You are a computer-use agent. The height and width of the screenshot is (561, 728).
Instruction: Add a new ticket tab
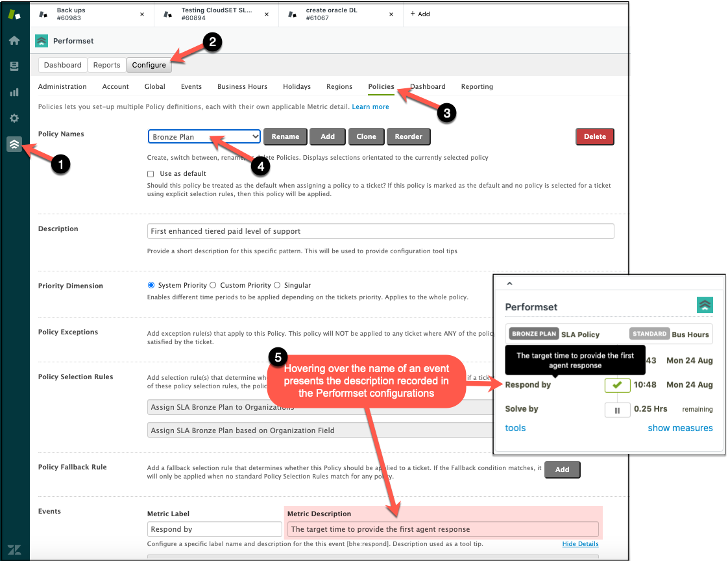coord(420,14)
